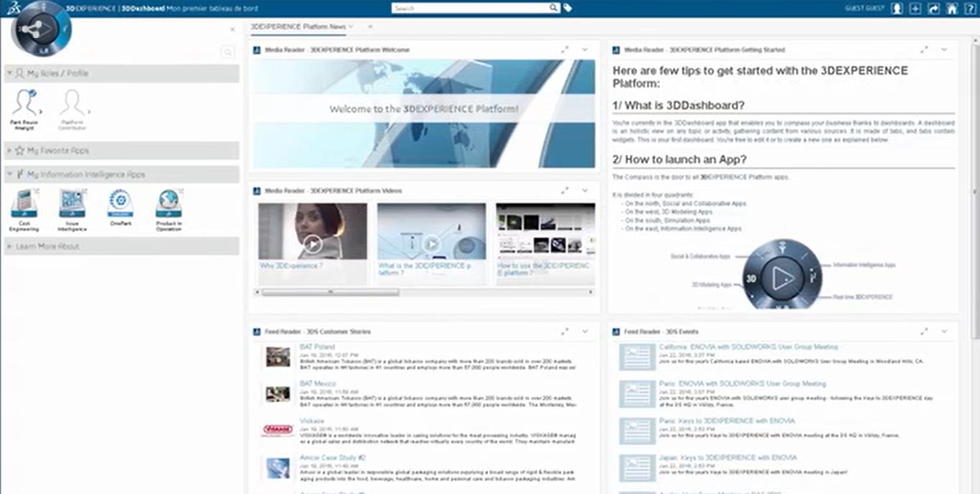Viewport: 980px width, 494px height.
Task: Open the BAT Poland story link
Action: click(317, 347)
